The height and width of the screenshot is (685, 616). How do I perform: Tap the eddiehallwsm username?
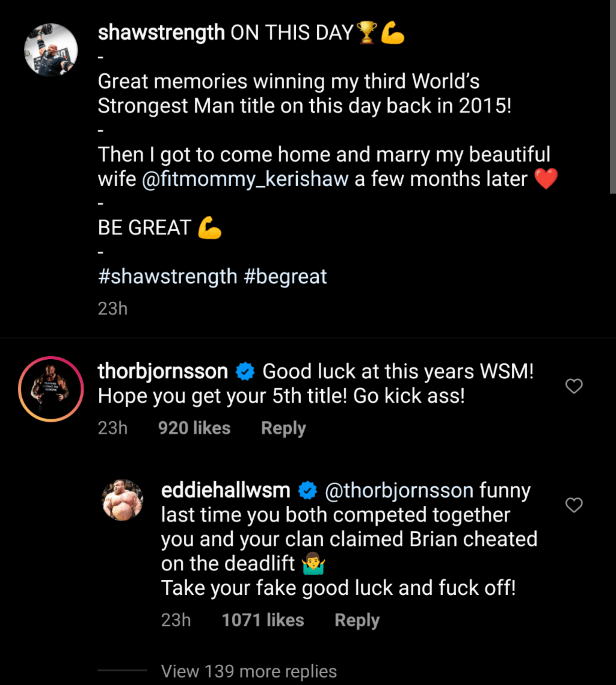pyautogui.click(x=225, y=491)
